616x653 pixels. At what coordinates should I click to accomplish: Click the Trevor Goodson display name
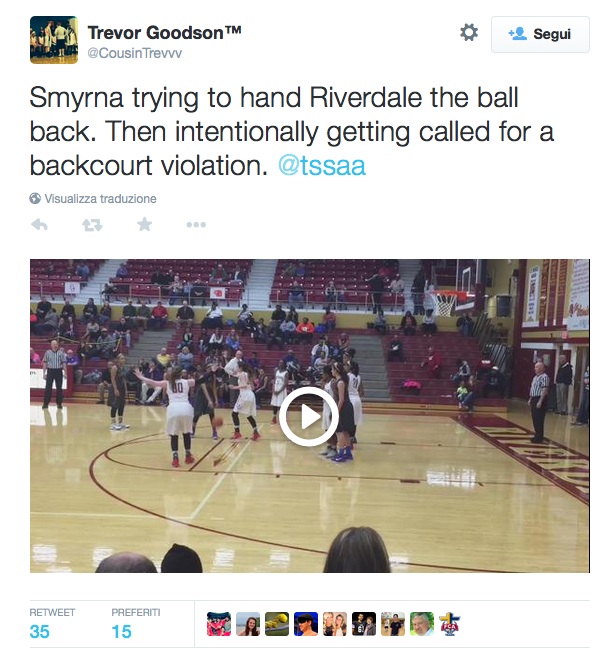[x=165, y=33]
